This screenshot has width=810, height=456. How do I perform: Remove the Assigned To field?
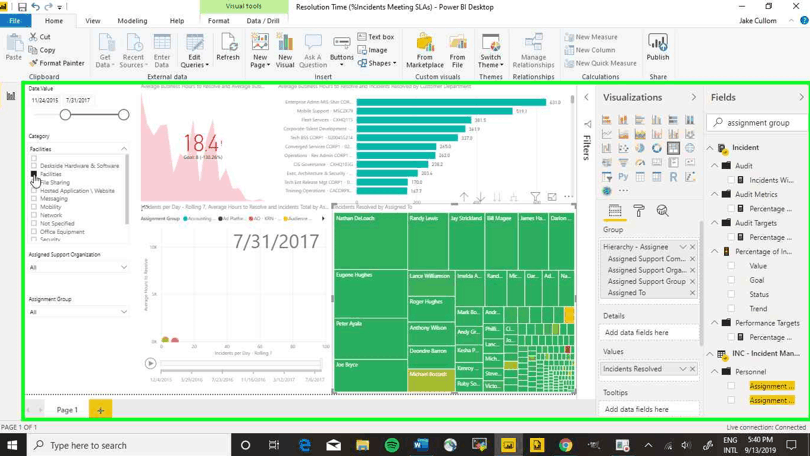[x=693, y=292]
